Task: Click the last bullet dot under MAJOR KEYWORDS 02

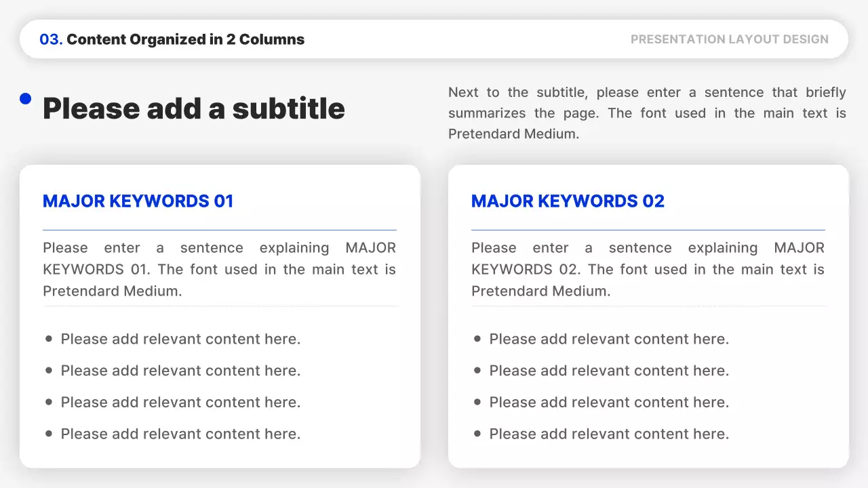Action: [477, 433]
